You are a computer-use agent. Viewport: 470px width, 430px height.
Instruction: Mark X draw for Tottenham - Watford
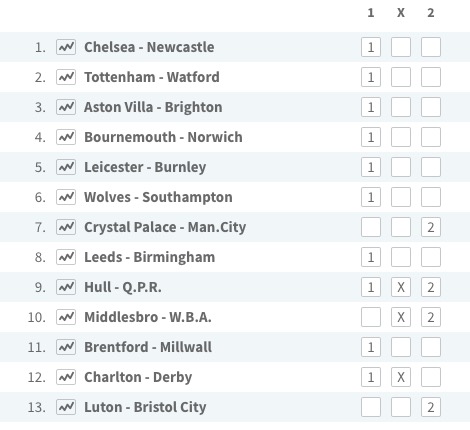401,77
